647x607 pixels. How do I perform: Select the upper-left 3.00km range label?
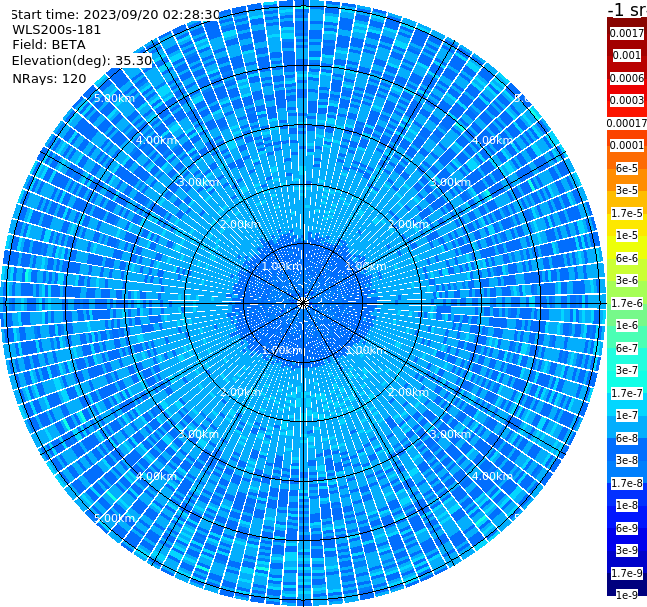[198, 182]
